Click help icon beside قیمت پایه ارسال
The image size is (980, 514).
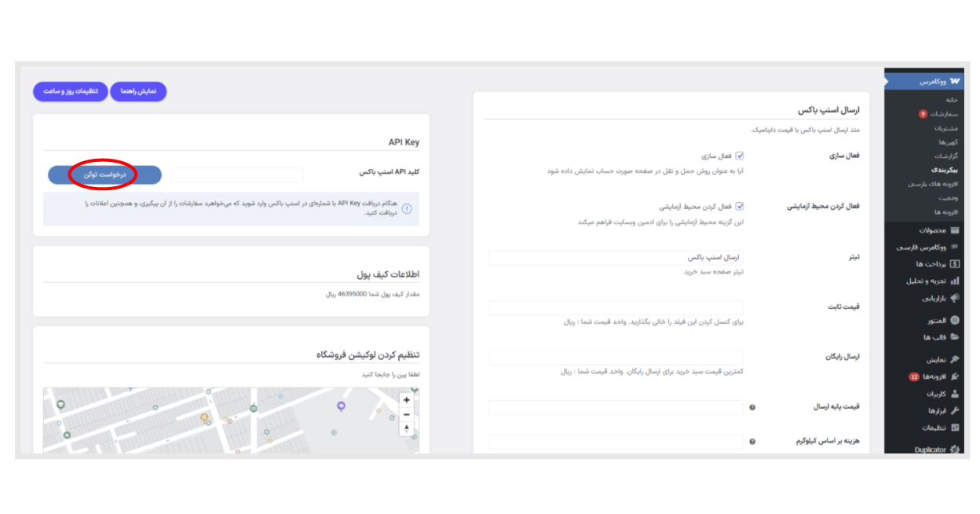coord(752,408)
